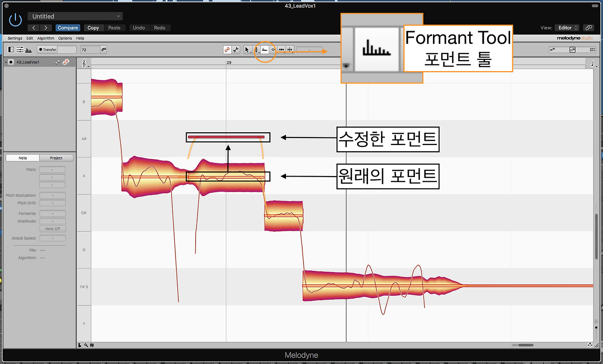Select the 43_LeadVox1 track name
This screenshot has height=364, width=603.
pos(28,62)
